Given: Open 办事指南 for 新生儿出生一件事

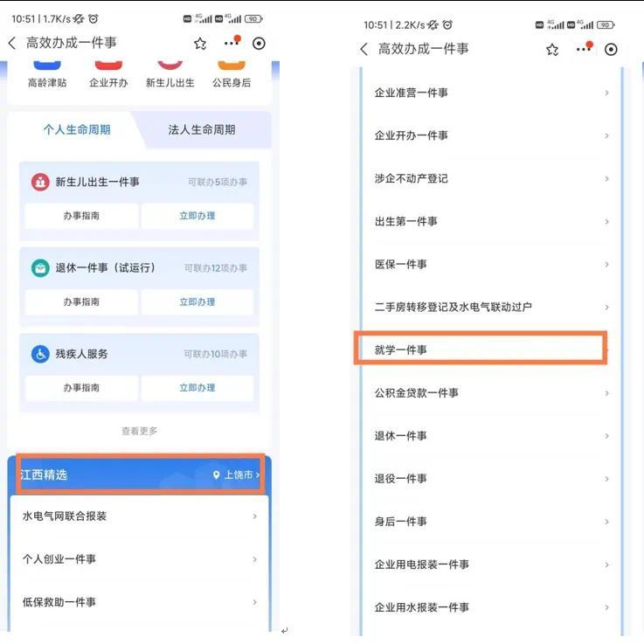Looking at the screenshot, I should point(81,216).
